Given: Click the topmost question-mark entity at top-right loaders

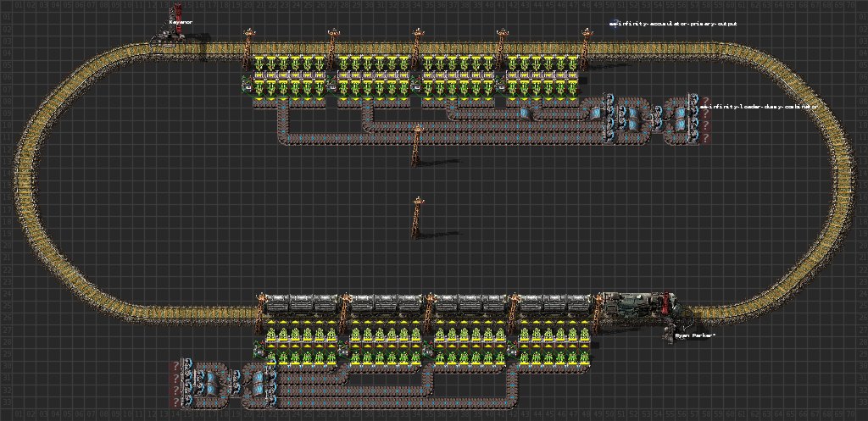Looking at the screenshot, I should (706, 102).
